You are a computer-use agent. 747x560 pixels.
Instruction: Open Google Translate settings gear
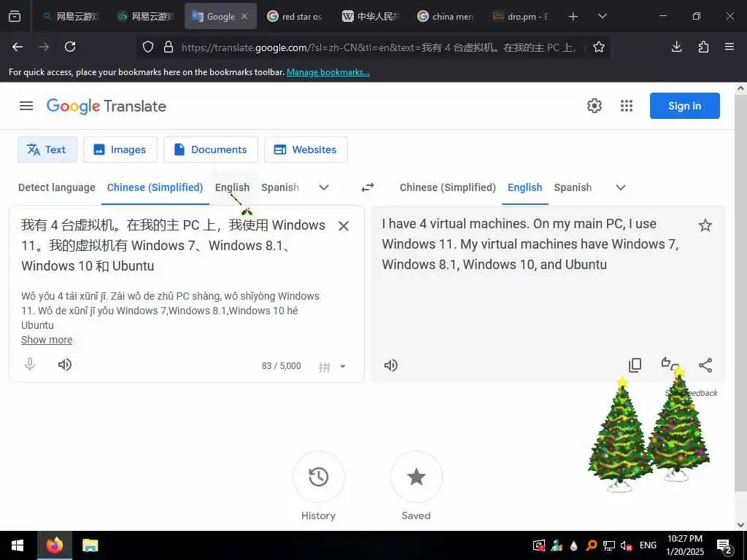[x=594, y=106]
